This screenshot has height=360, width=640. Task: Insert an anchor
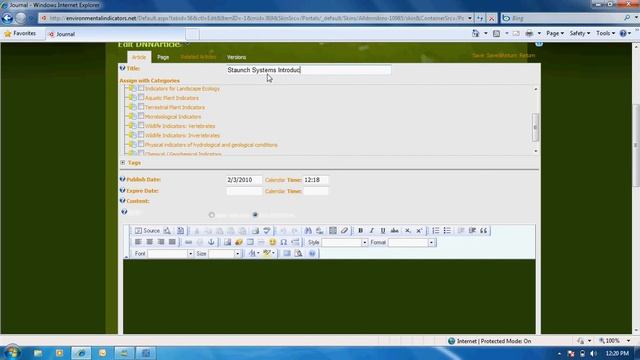pyautogui.click(x=211, y=242)
